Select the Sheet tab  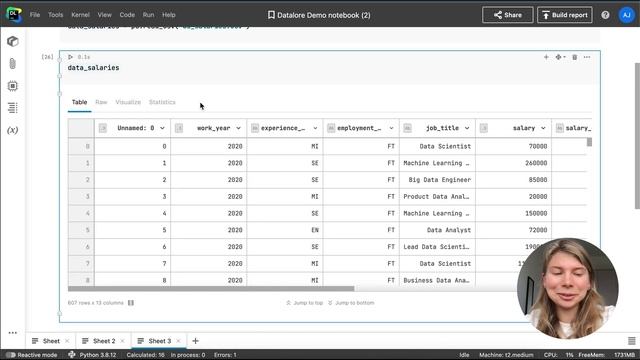coord(51,341)
